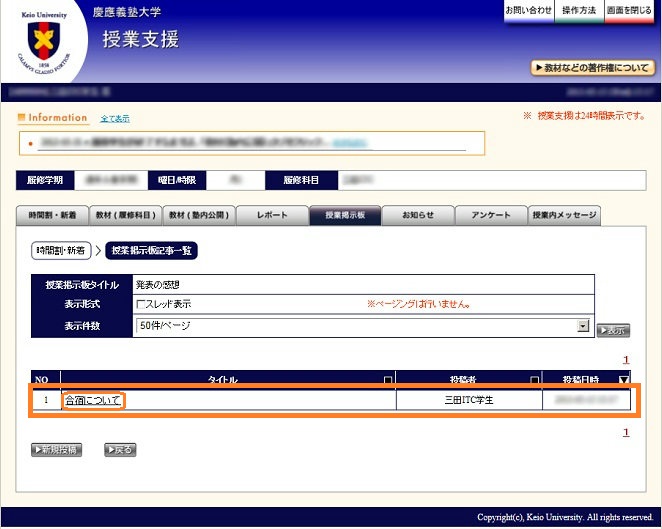Open the お知らせ tab
The height and width of the screenshot is (529, 662).
[x=418, y=215]
